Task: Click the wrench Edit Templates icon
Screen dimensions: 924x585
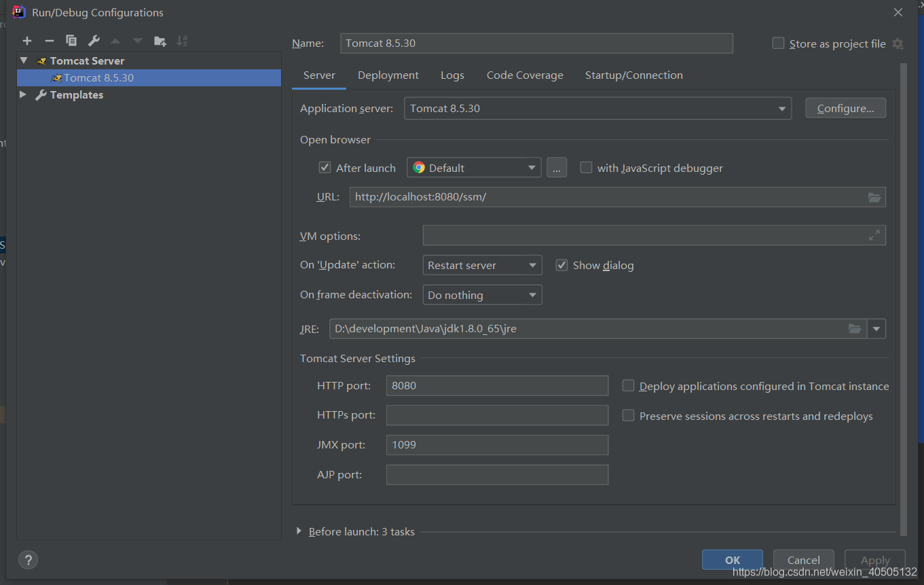Action: coord(94,41)
